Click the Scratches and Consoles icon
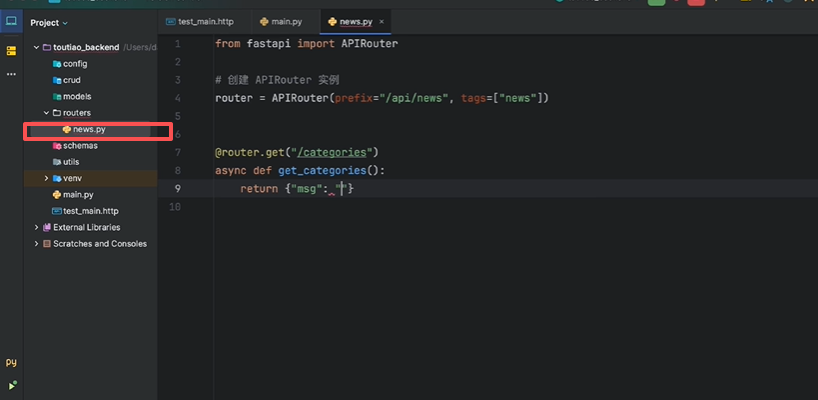This screenshot has width=818, height=400. pos(47,244)
